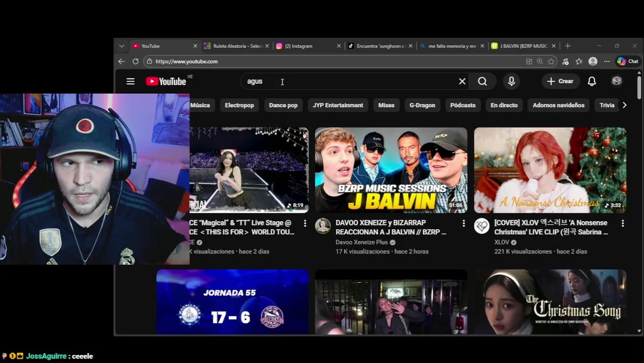Open the Davoo Xeneize Plus channel avatar
The width and height of the screenshot is (644, 363).
pos(323,226)
